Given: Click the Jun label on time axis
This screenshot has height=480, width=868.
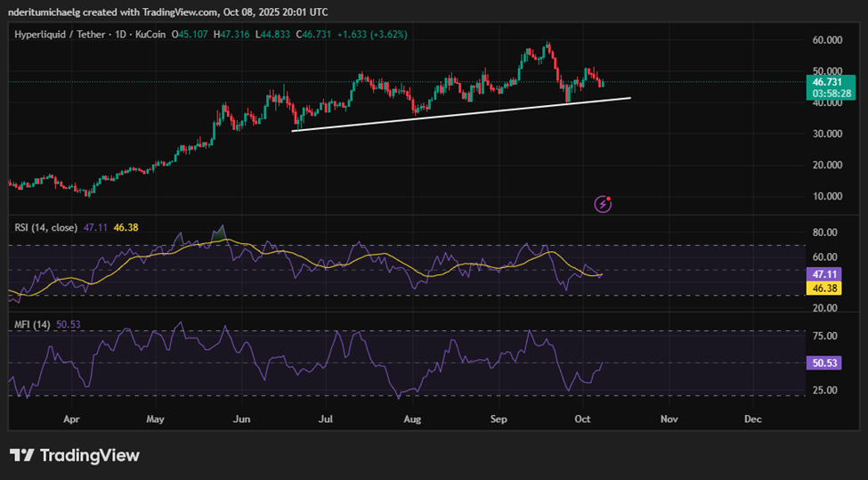Looking at the screenshot, I should (241, 417).
